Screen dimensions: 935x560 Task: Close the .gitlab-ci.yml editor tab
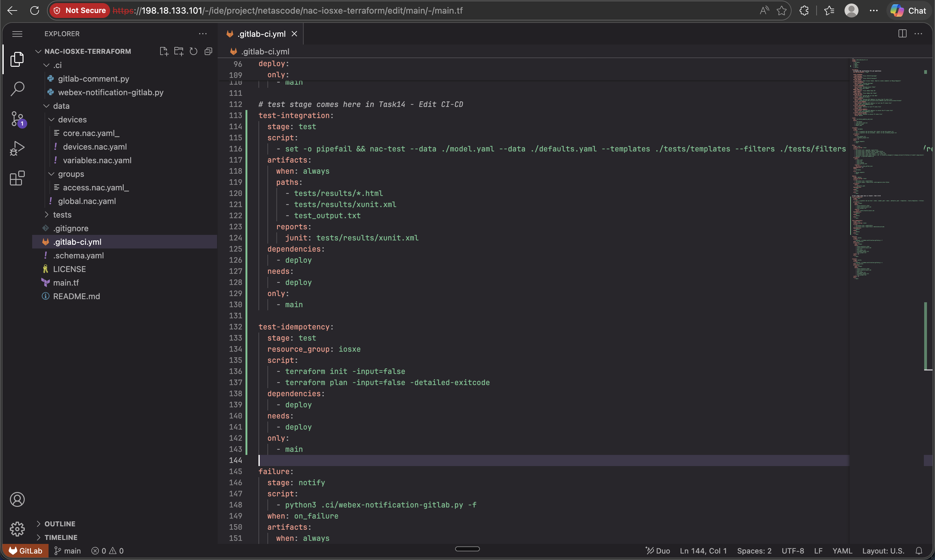(294, 34)
